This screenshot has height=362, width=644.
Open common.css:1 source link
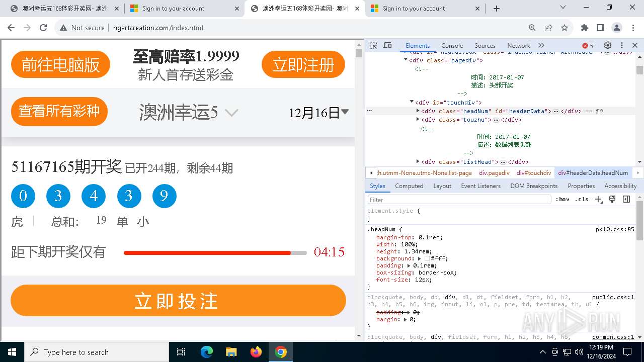point(613,337)
